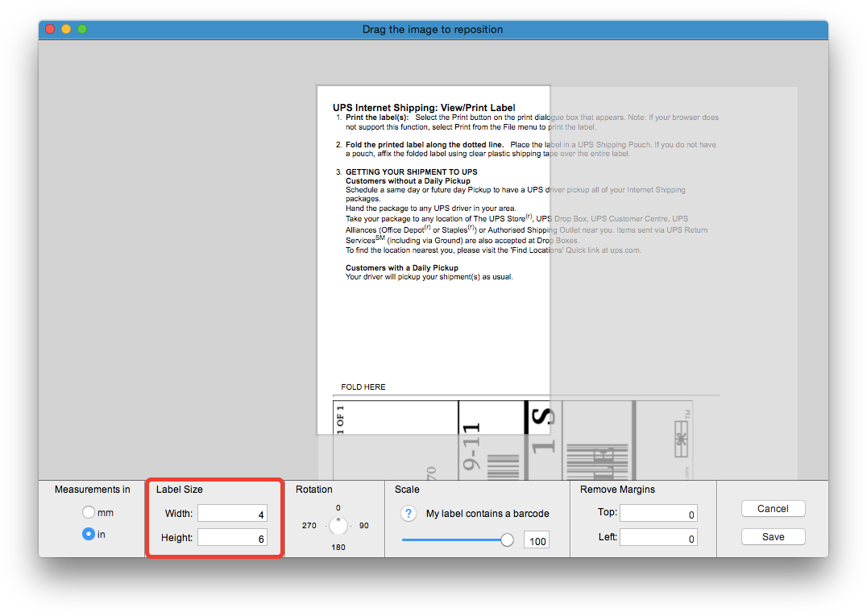The width and height of the screenshot is (867, 616).
Task: Click the Top margin input field
Action: (658, 514)
